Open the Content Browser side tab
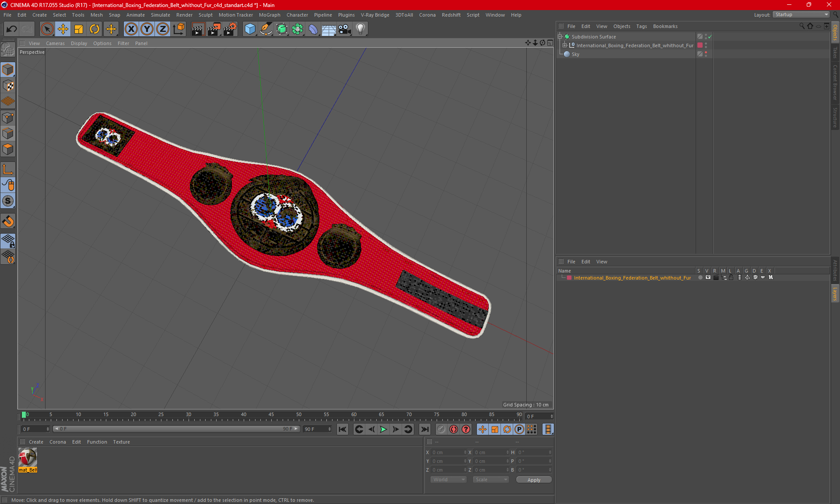 [x=835, y=82]
